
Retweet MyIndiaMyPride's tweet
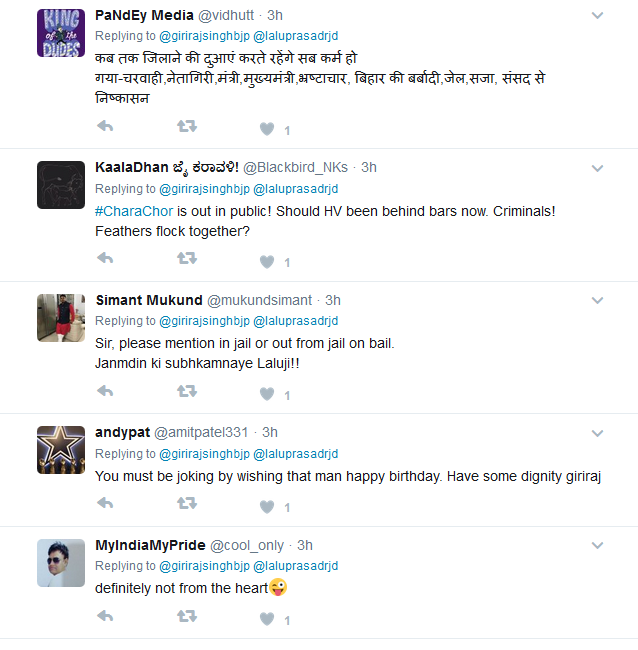click(186, 617)
